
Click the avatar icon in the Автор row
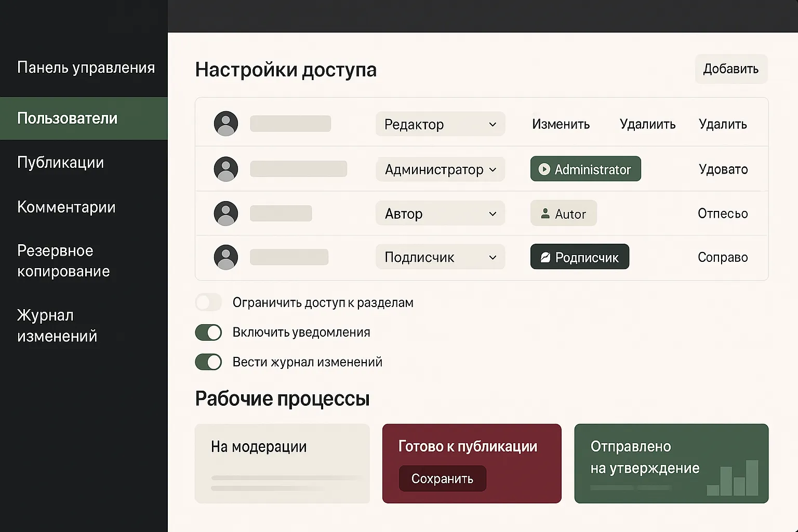pos(226,214)
